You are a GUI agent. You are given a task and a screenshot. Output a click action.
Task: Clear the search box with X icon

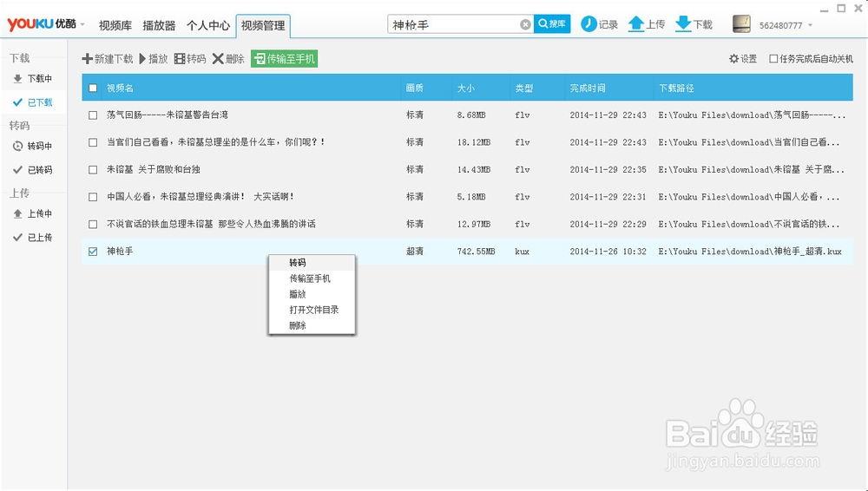tap(525, 24)
